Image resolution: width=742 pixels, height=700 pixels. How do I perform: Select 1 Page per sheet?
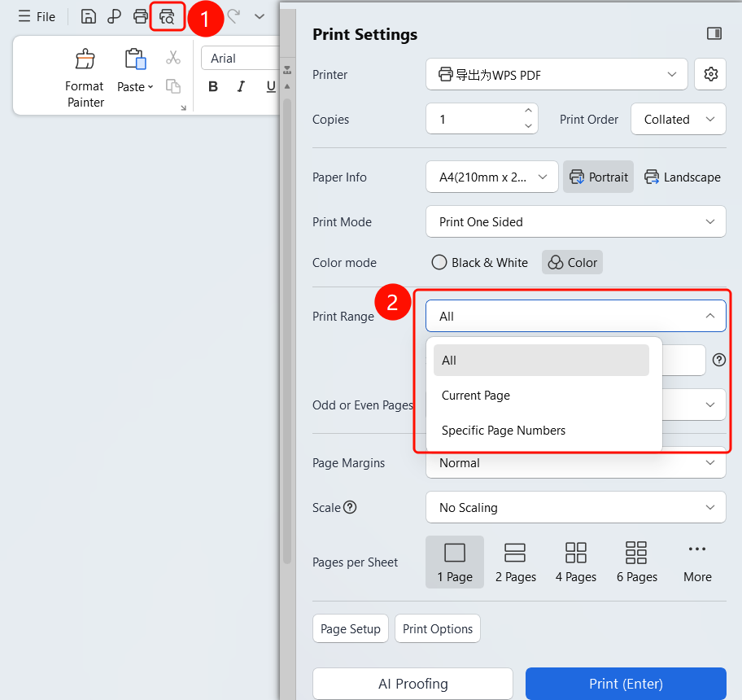click(x=455, y=562)
